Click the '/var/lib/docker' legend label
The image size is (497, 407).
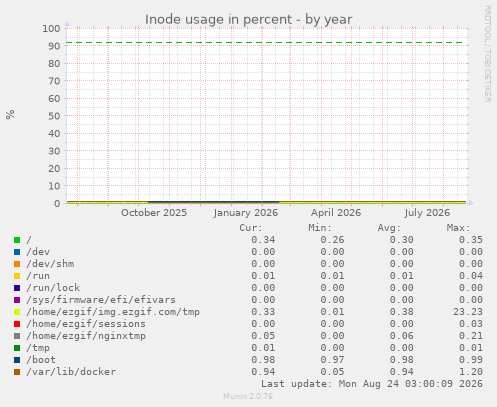tap(71, 372)
